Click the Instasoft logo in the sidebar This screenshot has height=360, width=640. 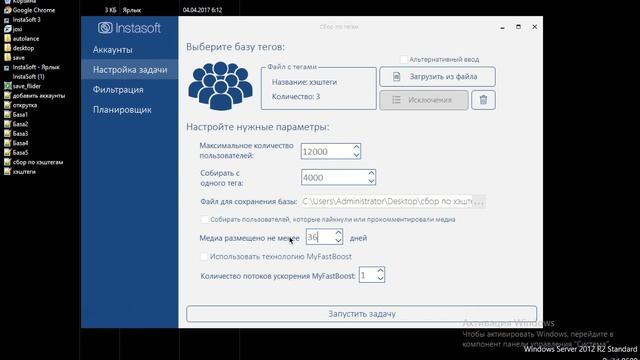tap(129, 28)
